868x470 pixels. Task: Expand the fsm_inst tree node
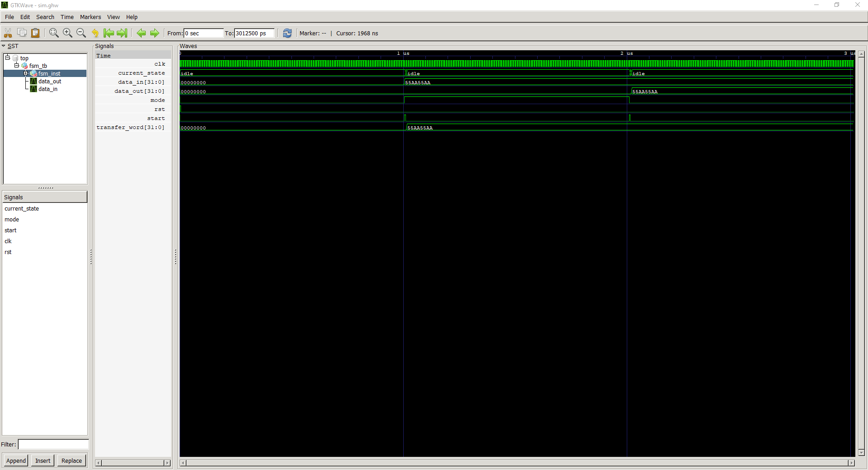(x=26, y=73)
